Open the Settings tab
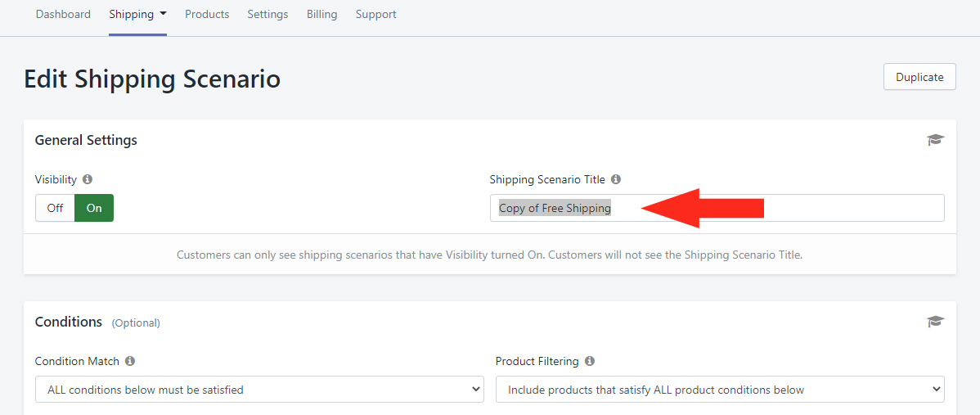The image size is (980, 415). (x=267, y=14)
